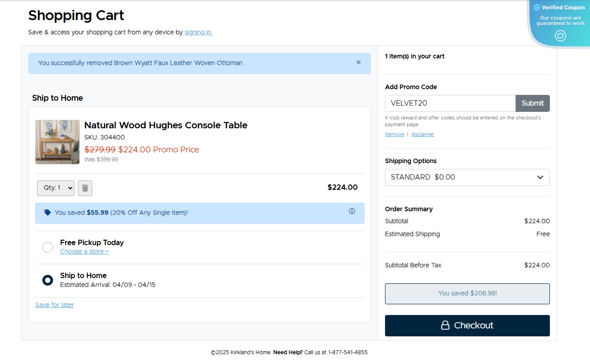Click the signing in link
Viewport: 590px width, 364px height.
coord(198,32)
